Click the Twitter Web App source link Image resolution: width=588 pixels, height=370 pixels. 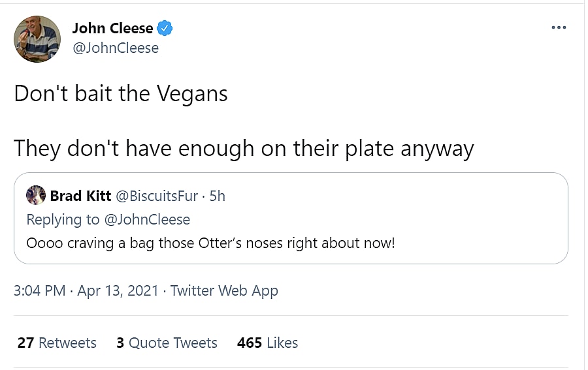click(224, 291)
